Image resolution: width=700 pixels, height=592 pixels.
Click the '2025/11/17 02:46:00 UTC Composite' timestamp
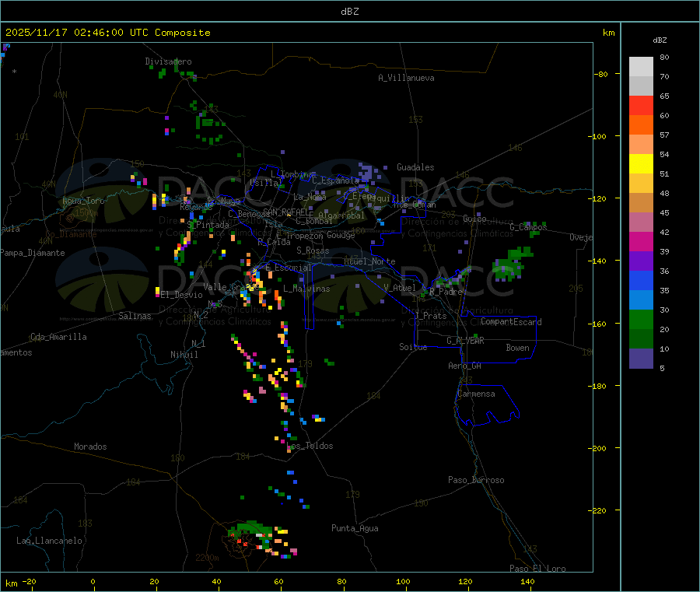point(107,33)
